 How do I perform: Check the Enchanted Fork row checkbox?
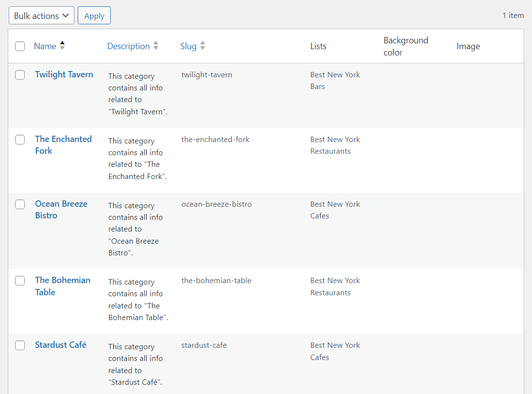[20, 140]
